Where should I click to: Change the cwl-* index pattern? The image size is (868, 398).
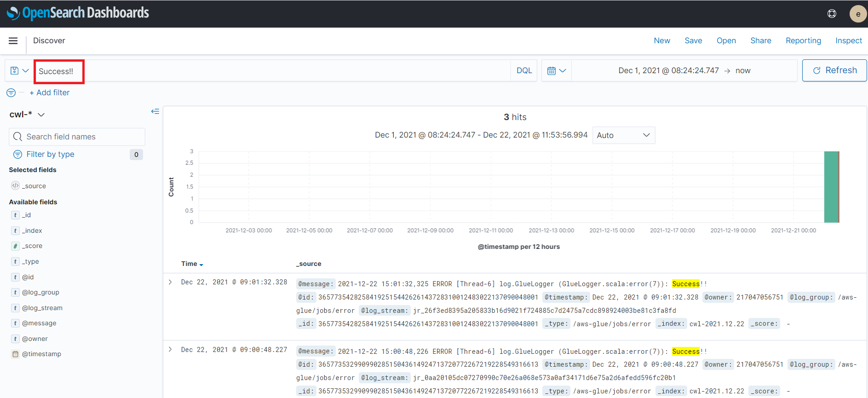[27, 115]
